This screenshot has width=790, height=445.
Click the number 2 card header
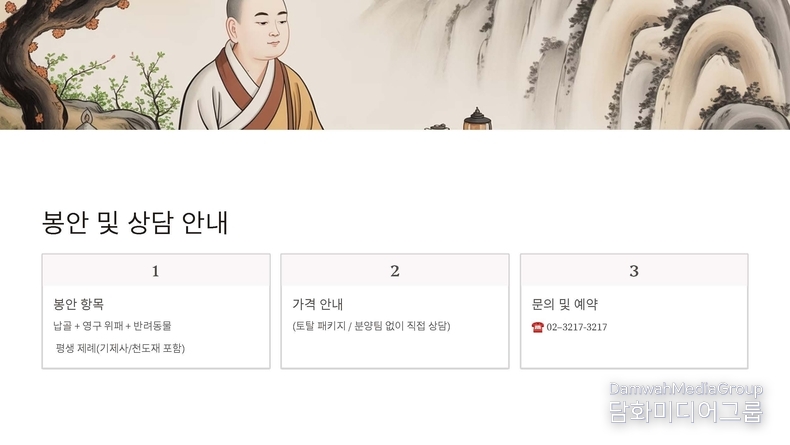point(394,271)
